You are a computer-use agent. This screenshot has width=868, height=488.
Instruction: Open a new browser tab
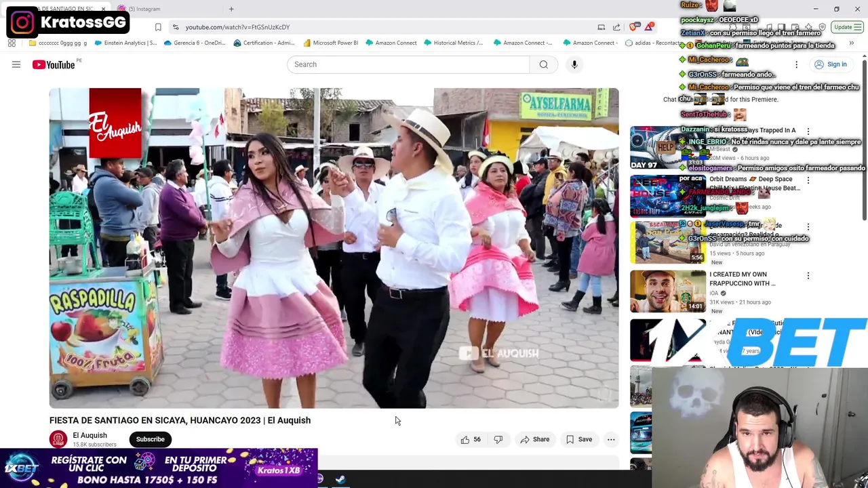click(231, 9)
